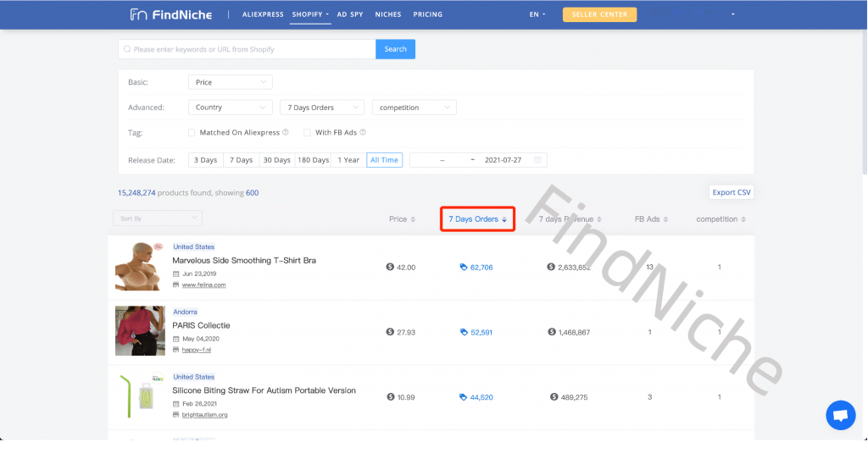Open the competition filter dropdown
Image resolution: width=868 pixels, height=470 pixels.
pyautogui.click(x=414, y=108)
